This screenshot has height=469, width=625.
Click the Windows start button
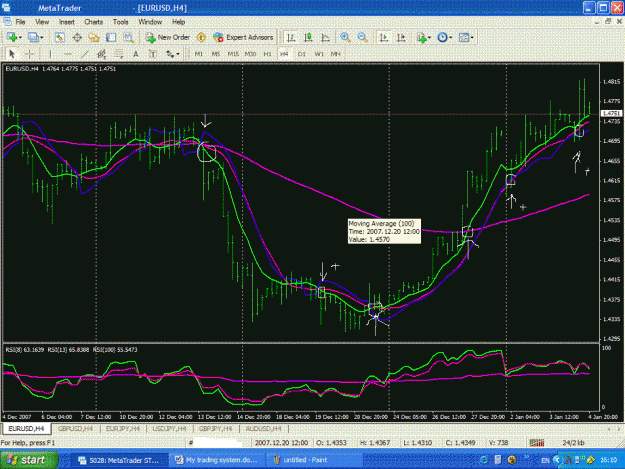pyautogui.click(x=28, y=460)
